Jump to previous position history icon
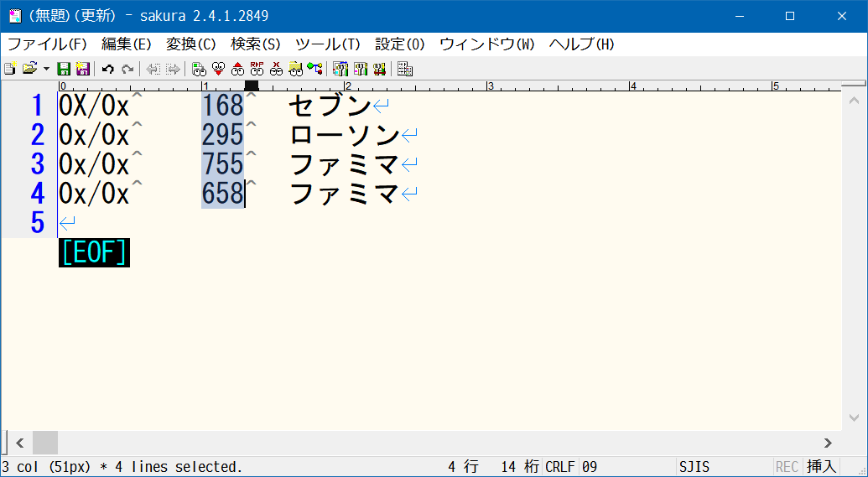 153,69
